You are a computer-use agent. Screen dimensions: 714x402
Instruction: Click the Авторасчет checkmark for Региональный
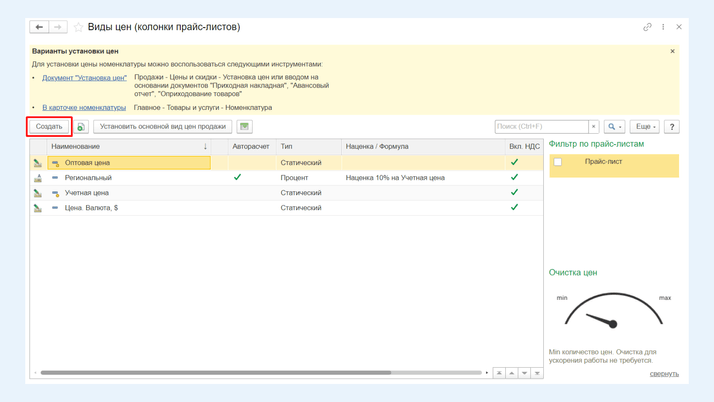point(237,177)
